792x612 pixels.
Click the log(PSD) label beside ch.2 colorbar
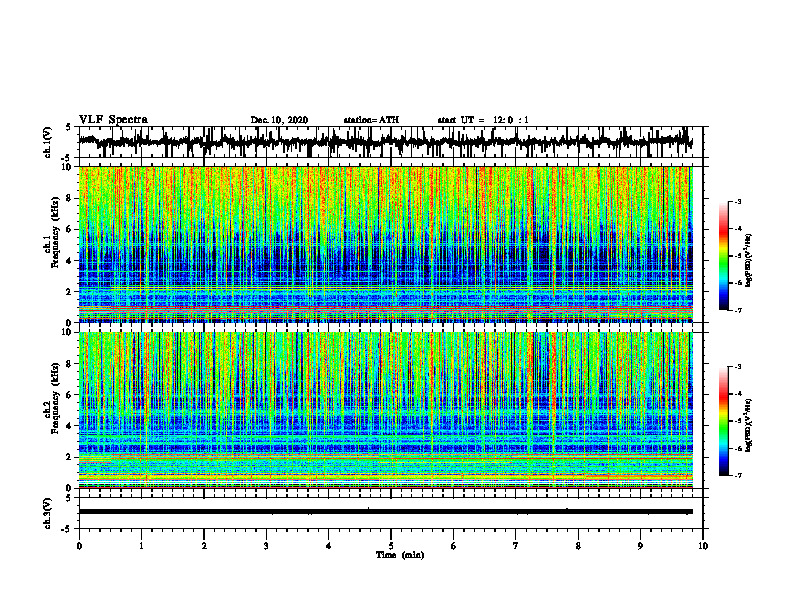click(749, 425)
